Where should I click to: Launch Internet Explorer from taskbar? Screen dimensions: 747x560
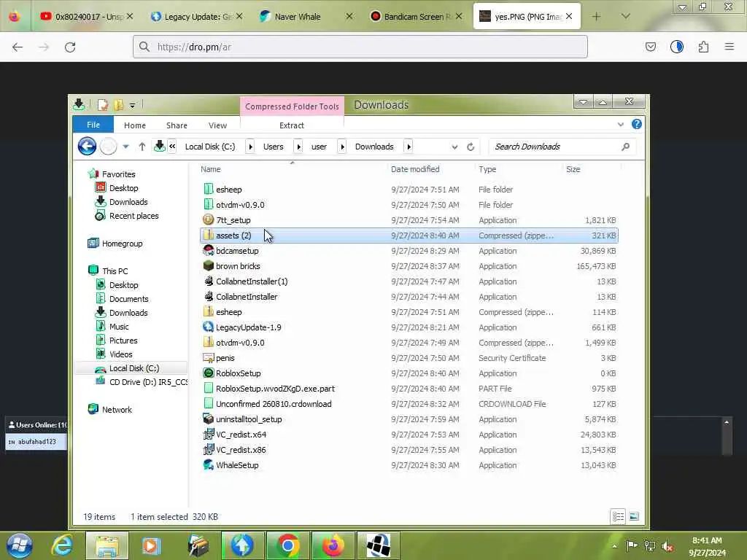coord(62,545)
